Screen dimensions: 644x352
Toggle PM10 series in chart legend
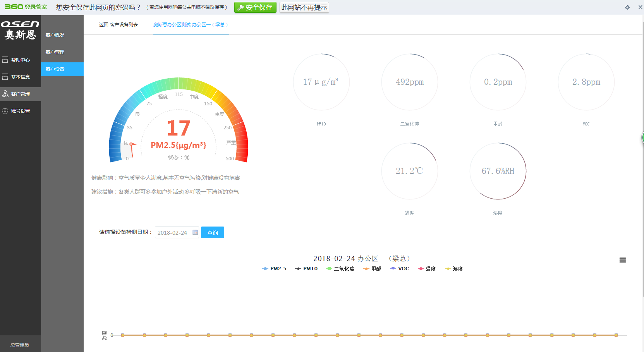pos(306,269)
